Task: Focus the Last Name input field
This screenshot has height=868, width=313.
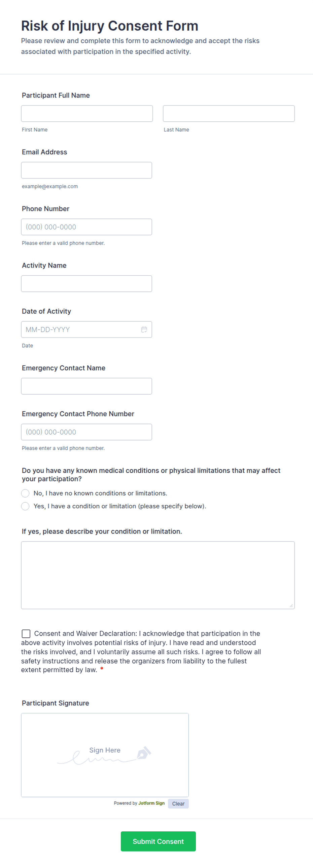Action: (229, 114)
